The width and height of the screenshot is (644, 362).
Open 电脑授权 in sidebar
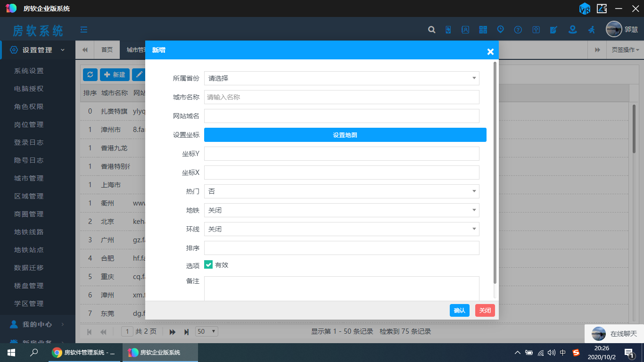point(29,89)
